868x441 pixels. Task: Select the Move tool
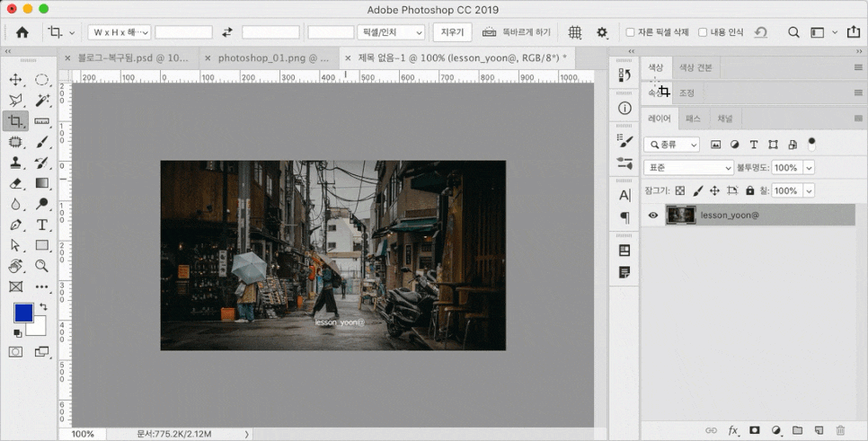(x=15, y=80)
